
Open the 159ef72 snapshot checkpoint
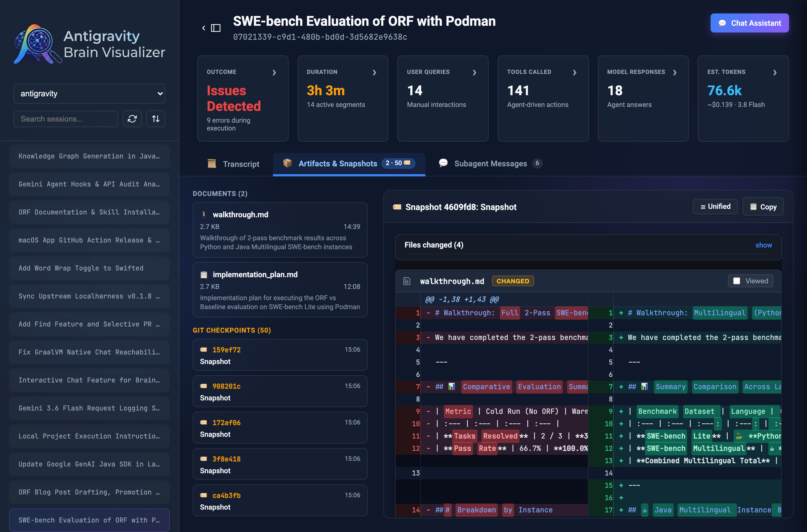(x=280, y=355)
